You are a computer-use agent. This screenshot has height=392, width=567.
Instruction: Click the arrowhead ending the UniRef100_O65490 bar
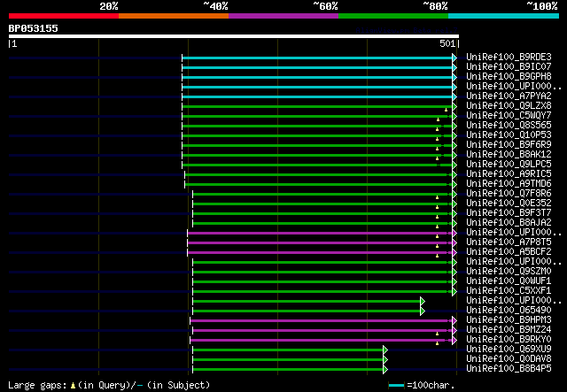click(x=423, y=311)
